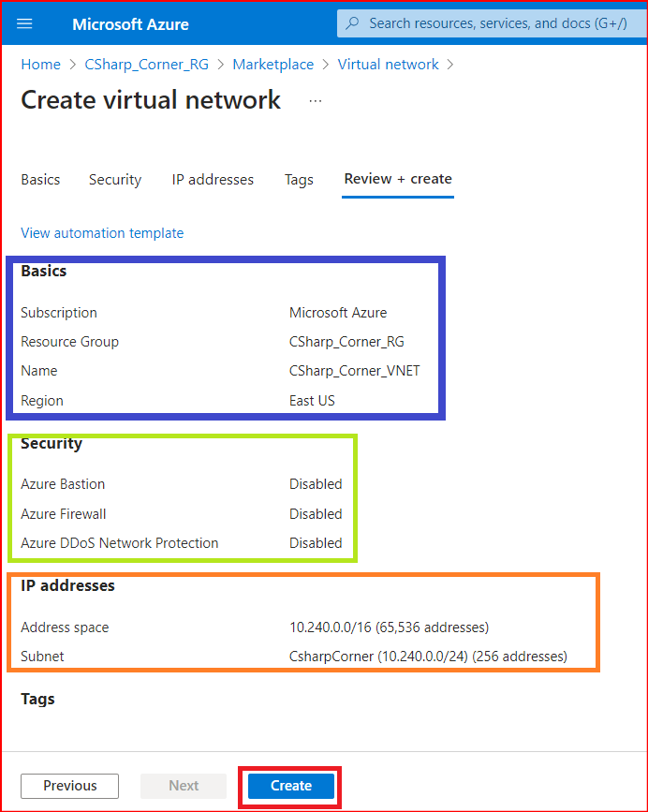Click the Azure Firewall label
The height and width of the screenshot is (812, 648).
(x=63, y=514)
